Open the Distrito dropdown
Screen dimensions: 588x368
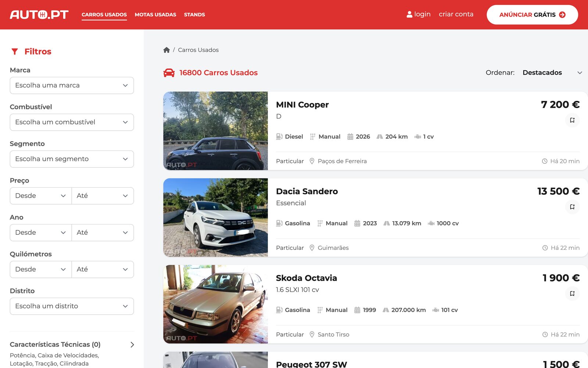[72, 306]
